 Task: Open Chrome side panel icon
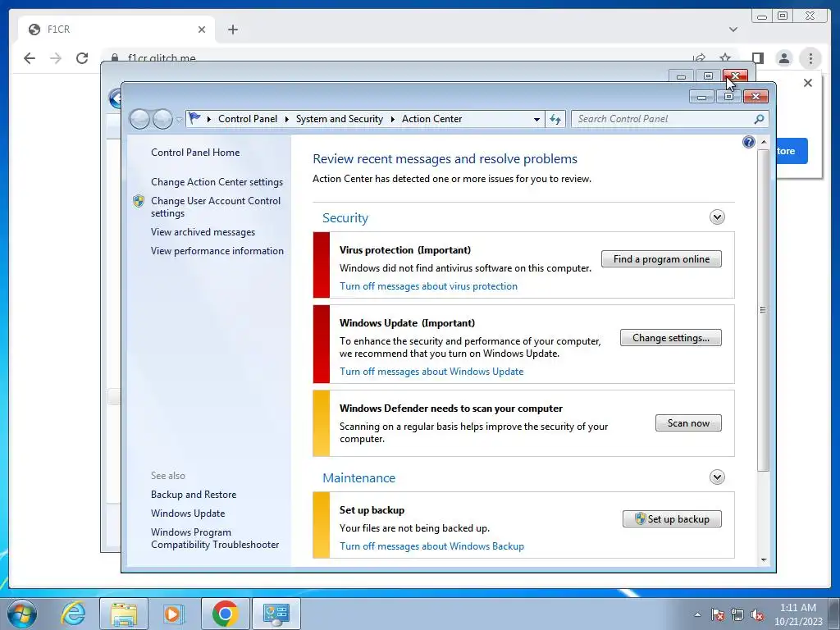(x=757, y=58)
